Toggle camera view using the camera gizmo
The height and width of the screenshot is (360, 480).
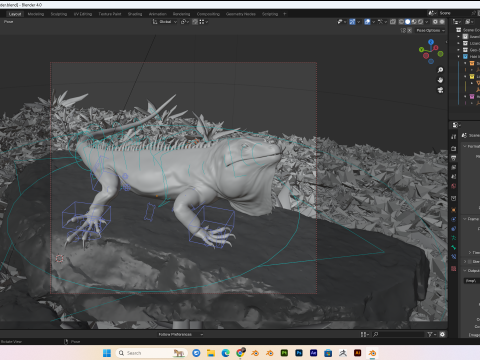440,90
